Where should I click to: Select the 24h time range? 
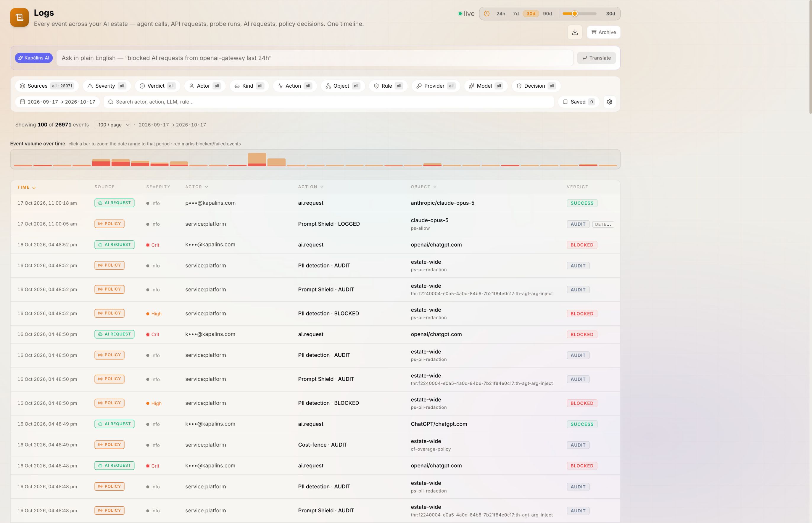(500, 14)
